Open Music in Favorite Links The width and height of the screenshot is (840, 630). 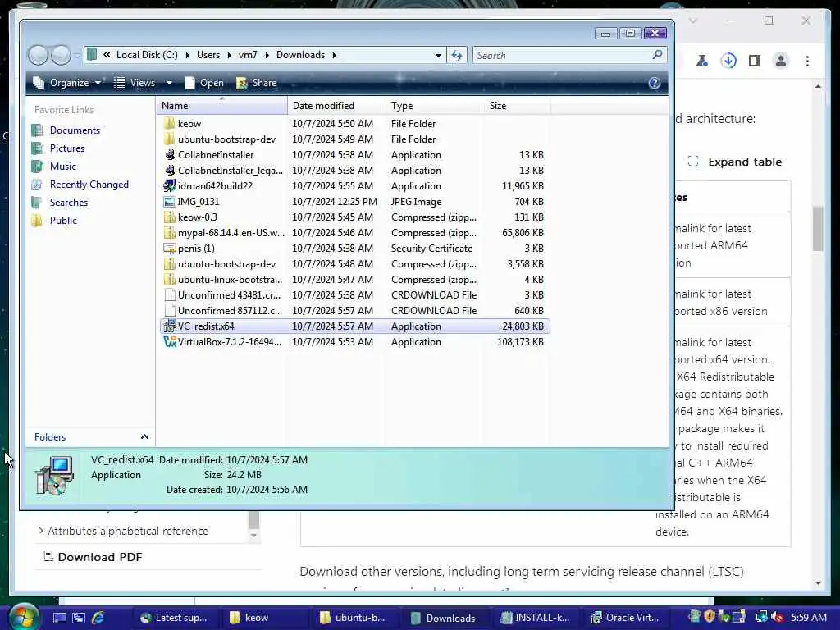62,167
